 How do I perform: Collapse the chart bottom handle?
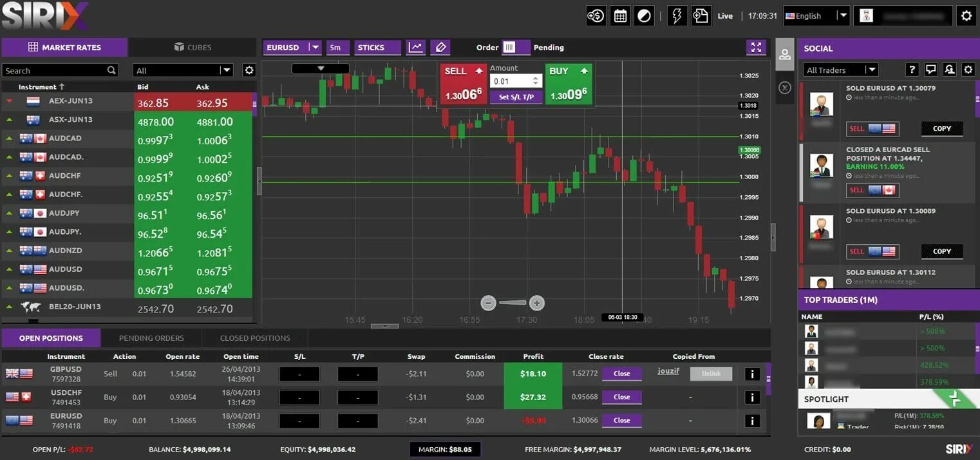[385, 326]
